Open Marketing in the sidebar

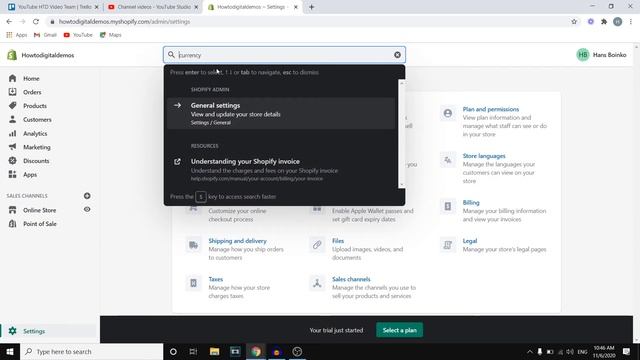coord(37,147)
